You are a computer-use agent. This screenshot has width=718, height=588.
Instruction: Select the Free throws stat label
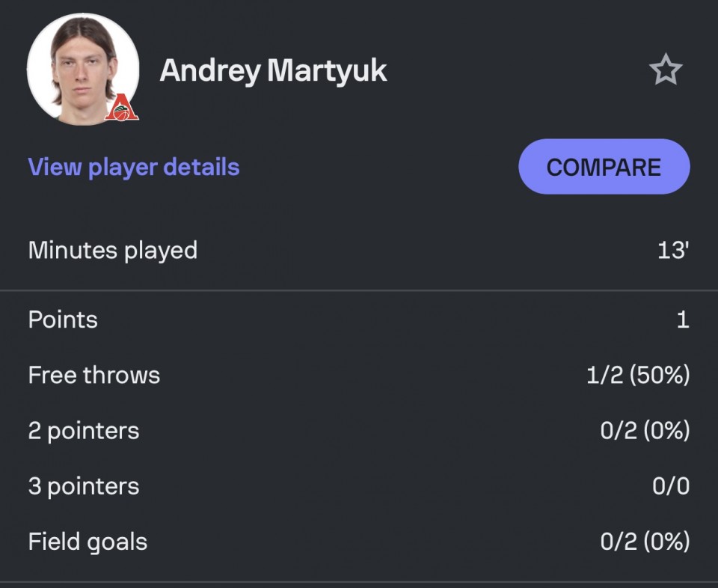point(94,375)
